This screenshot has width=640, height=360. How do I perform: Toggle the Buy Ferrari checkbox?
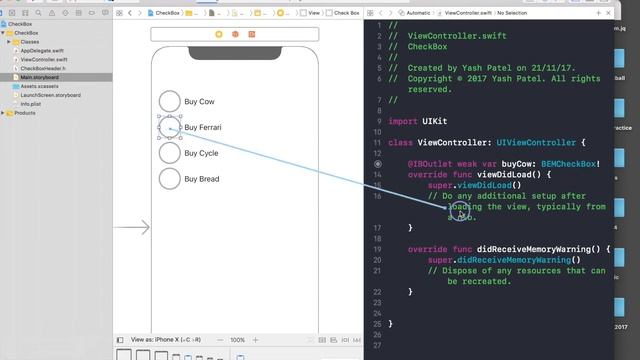tap(169, 127)
